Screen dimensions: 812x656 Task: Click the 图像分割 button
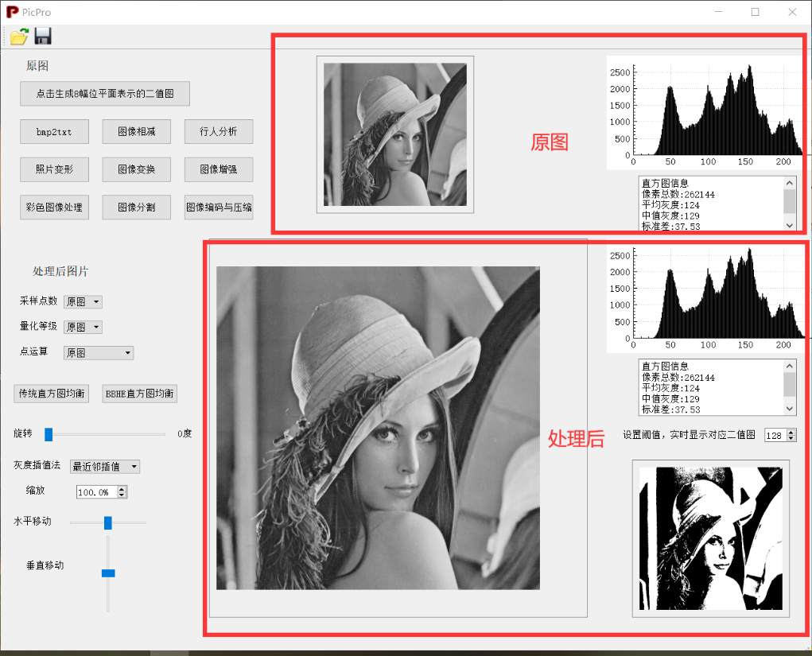[136, 207]
